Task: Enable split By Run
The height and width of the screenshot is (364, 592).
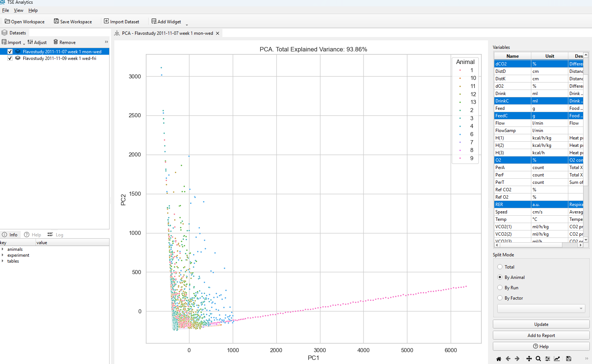Action: click(500, 287)
